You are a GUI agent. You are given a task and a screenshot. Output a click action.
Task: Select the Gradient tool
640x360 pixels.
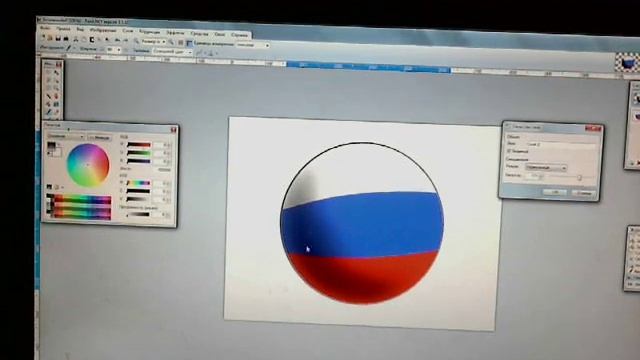pos(57,104)
